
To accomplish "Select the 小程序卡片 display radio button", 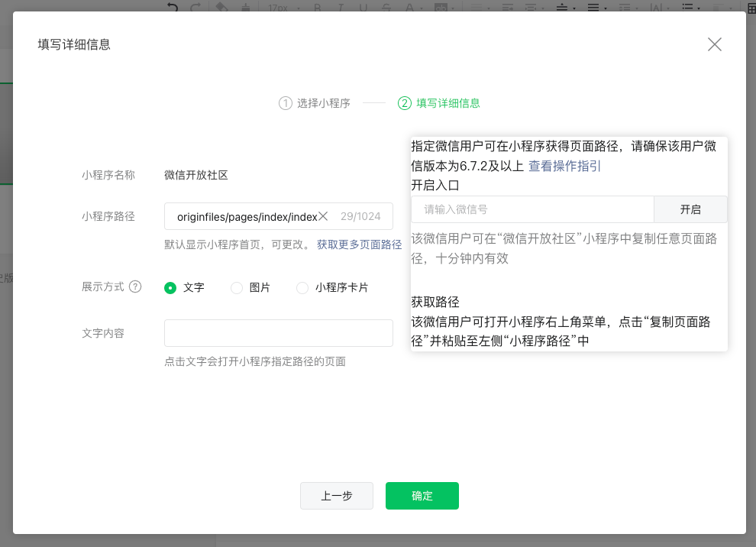I will 302,287.
